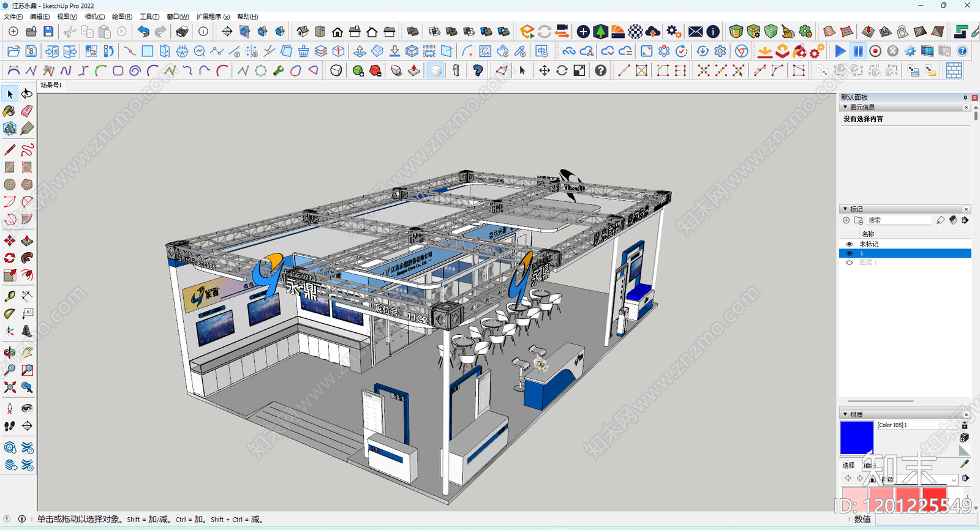Click the eyedropper sample paint icon in materials panel
The height and width of the screenshot is (530, 980).
click(x=965, y=465)
